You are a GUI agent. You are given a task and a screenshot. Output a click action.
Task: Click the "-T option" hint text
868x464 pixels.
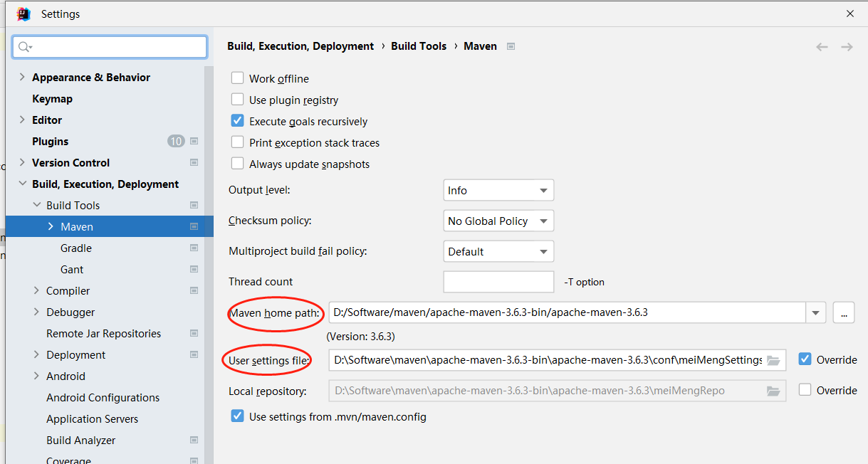[584, 282]
